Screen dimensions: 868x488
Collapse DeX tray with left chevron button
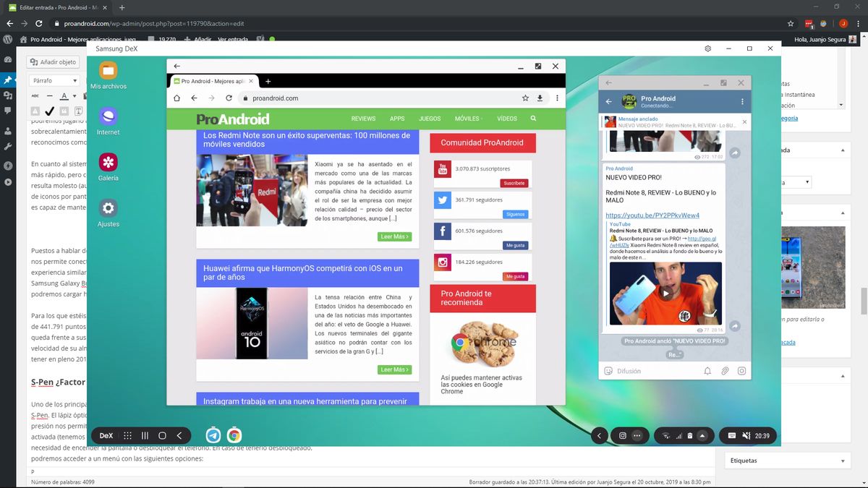tap(600, 436)
